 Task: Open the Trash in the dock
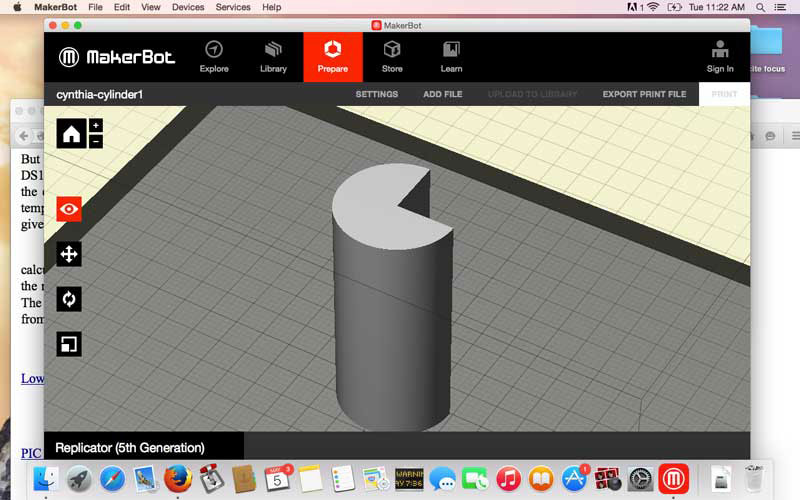click(x=754, y=479)
